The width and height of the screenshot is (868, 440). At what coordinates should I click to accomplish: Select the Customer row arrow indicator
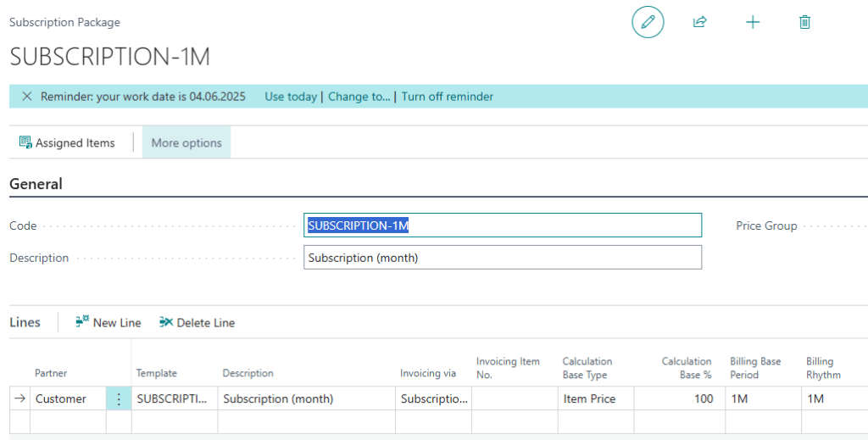pos(20,399)
